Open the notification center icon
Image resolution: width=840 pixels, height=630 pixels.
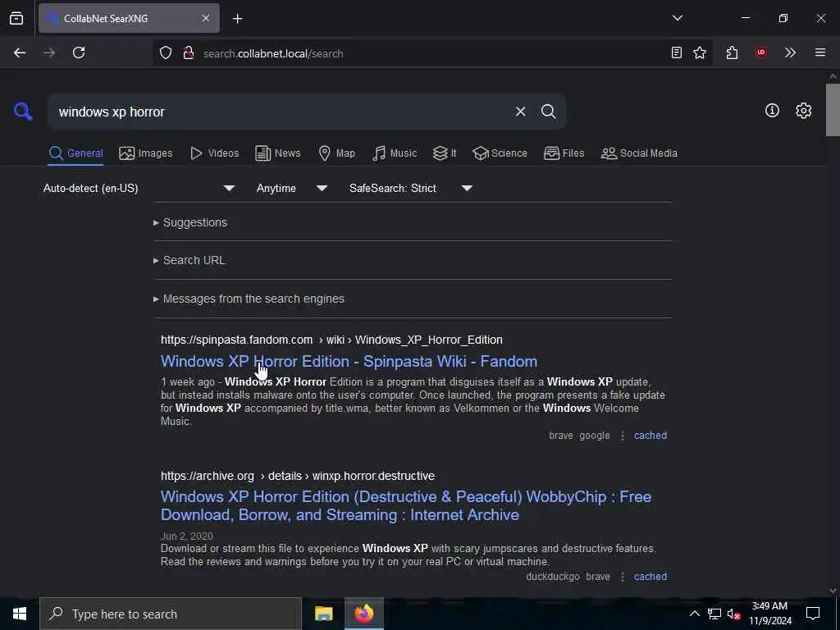pos(813,614)
